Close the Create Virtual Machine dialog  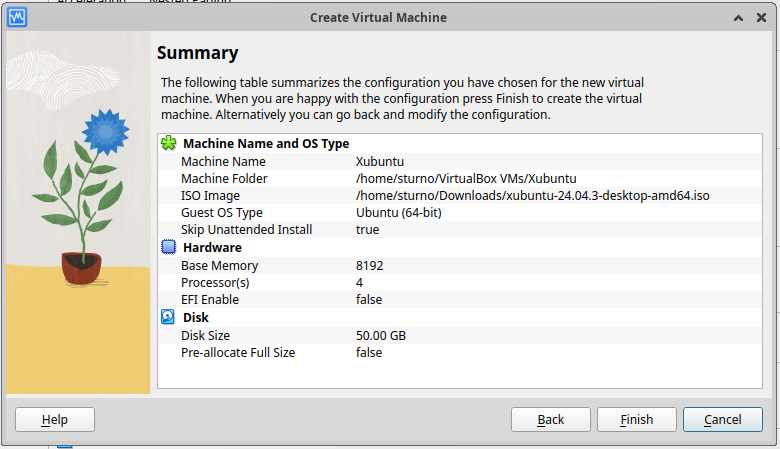coord(761,18)
